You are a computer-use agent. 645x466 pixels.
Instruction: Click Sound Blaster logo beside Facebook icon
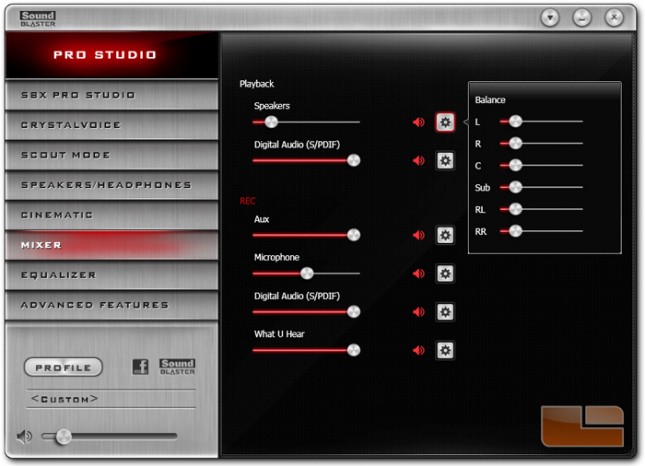click(177, 366)
